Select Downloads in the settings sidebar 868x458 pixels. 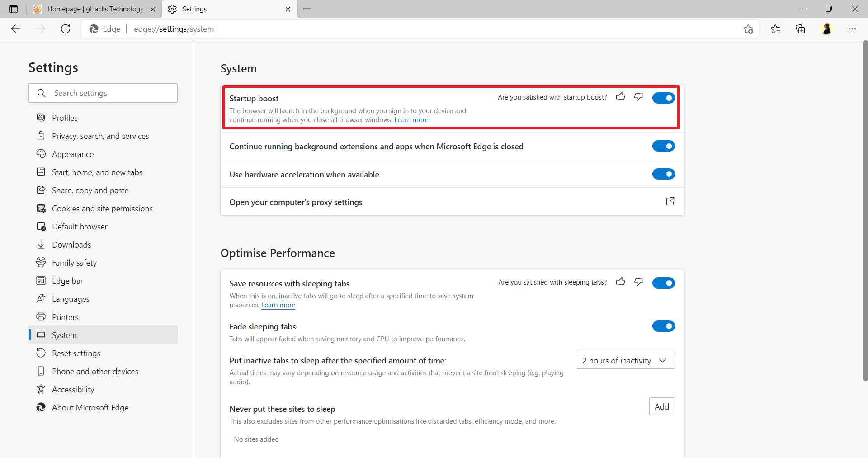(71, 244)
